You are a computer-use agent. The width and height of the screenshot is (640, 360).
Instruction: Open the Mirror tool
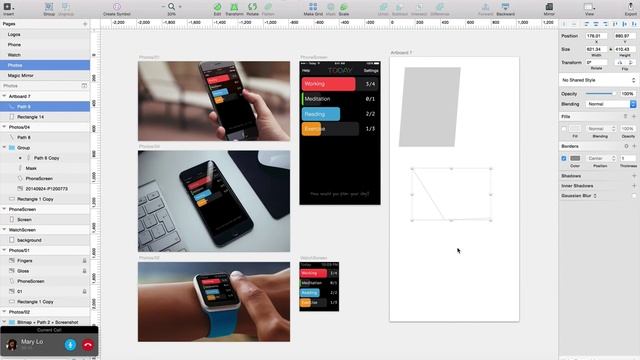(549, 7)
